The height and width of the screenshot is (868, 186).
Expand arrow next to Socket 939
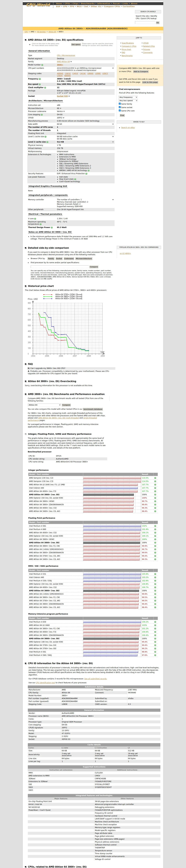pos(69,96)
